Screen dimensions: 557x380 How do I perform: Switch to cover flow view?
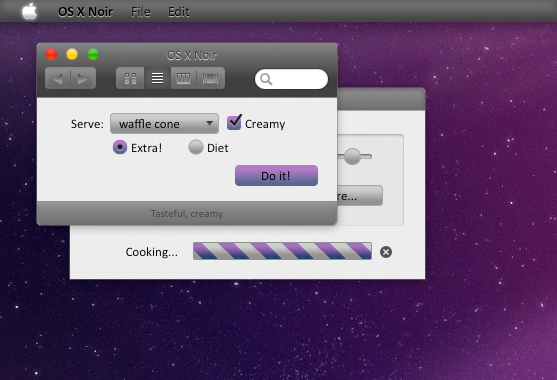pos(210,78)
